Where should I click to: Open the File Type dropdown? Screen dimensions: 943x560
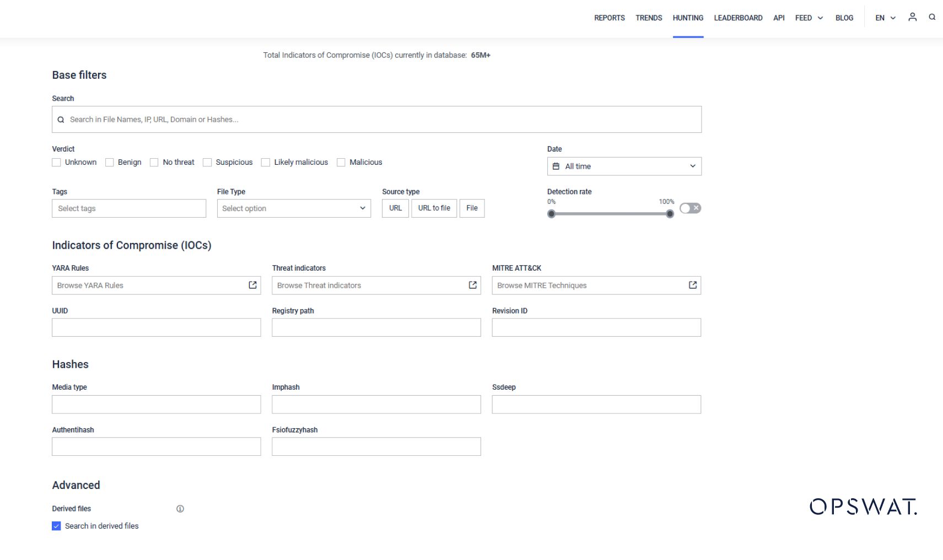pyautogui.click(x=293, y=208)
